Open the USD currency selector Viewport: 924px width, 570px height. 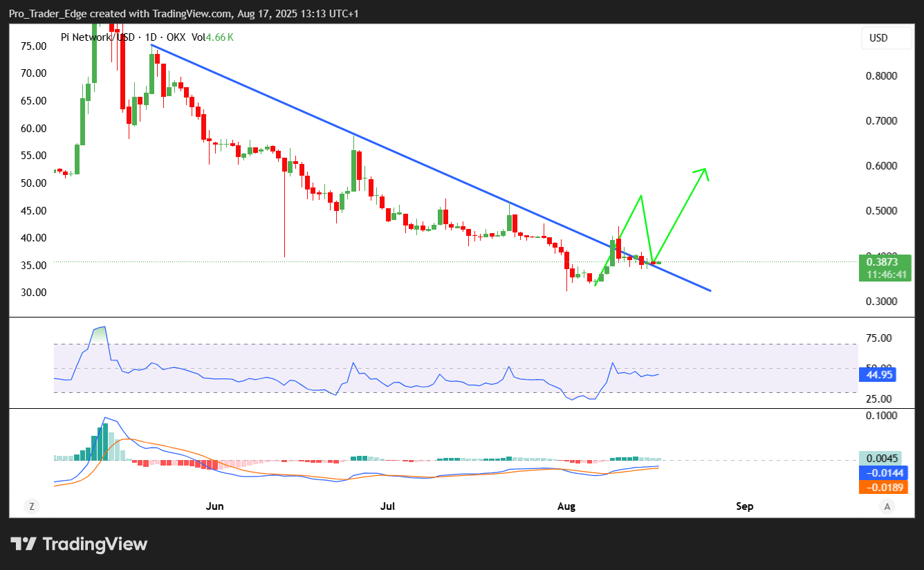[886, 38]
